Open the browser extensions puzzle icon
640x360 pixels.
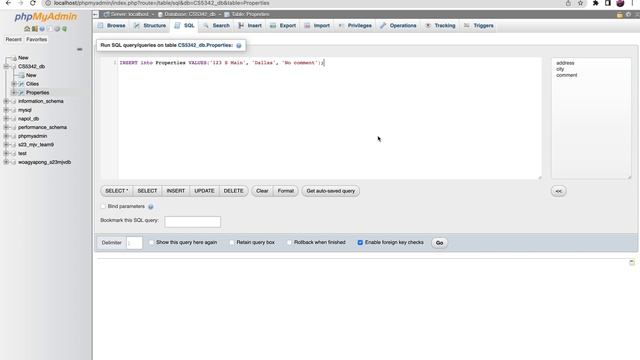pyautogui.click(x=596, y=3)
